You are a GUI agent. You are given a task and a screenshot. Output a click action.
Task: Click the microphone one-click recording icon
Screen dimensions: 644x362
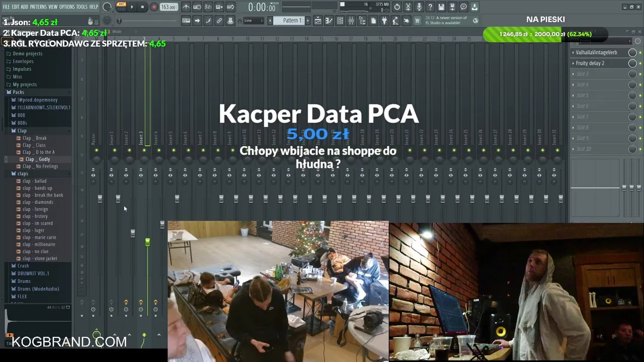pos(419,7)
